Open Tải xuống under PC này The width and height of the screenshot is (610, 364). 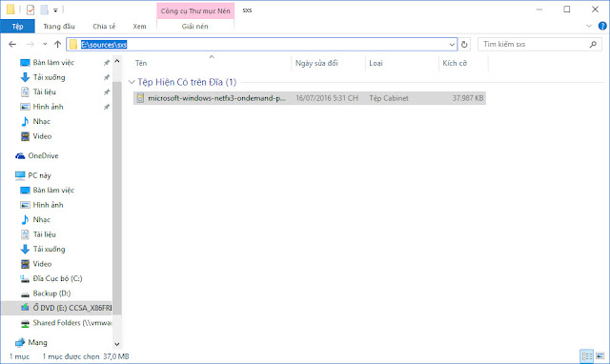49,250
